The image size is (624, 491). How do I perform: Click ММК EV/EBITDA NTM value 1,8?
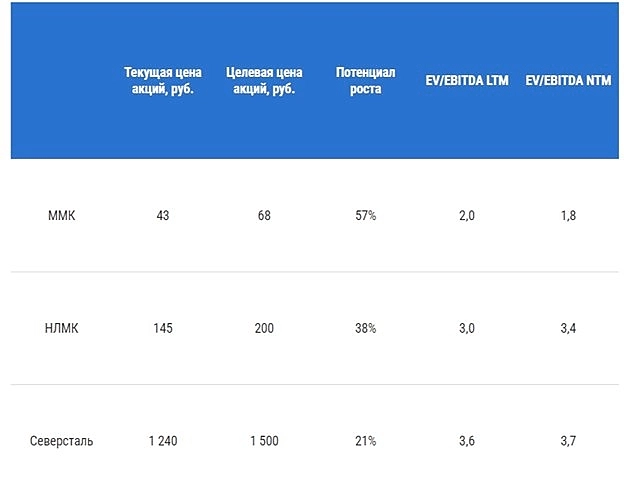click(569, 216)
